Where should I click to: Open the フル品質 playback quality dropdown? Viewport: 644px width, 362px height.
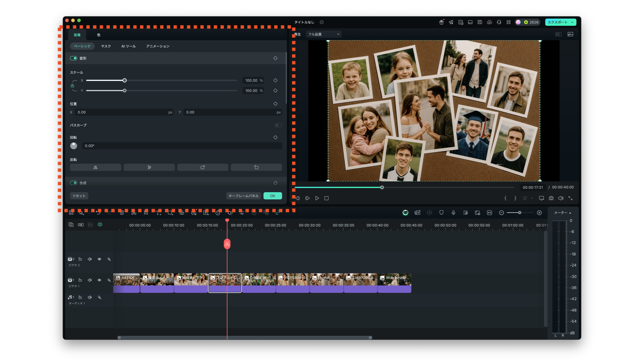click(324, 34)
